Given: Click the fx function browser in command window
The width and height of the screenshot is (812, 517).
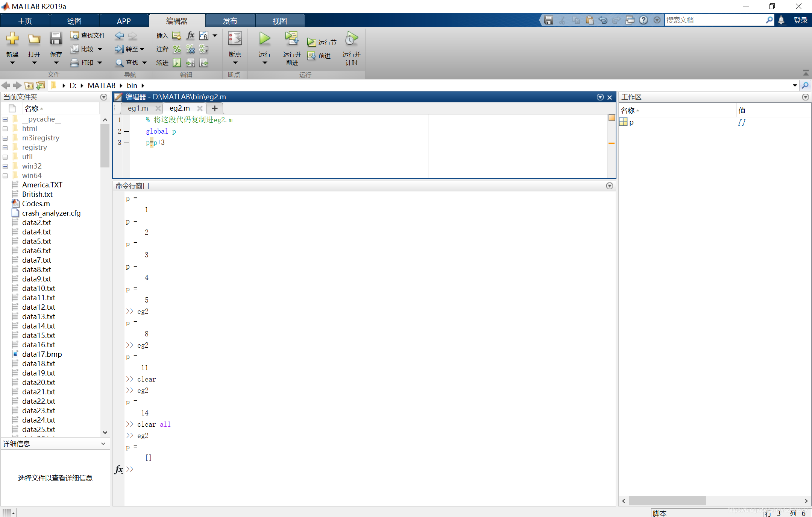Looking at the screenshot, I should pos(119,469).
